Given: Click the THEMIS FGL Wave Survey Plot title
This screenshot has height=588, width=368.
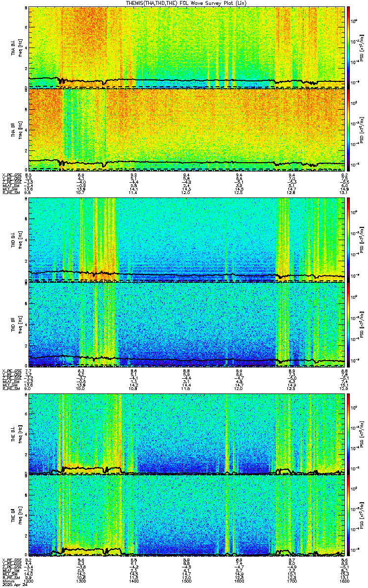Looking at the screenshot, I should point(187,3).
